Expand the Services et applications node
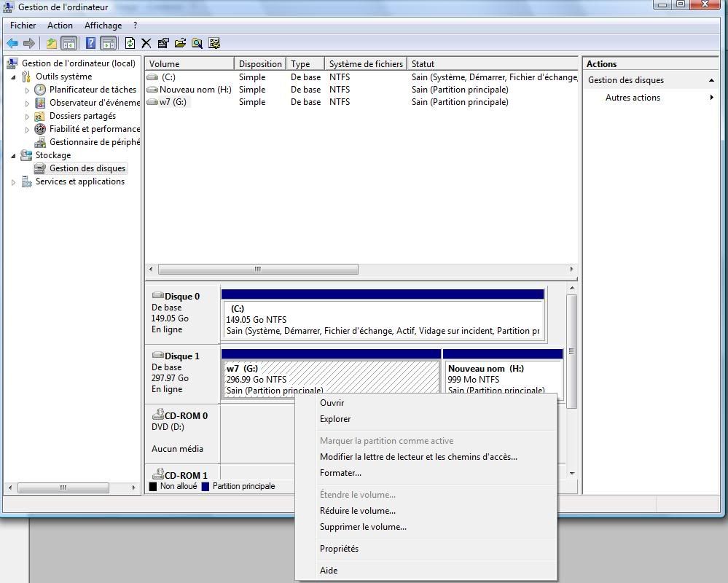 [x=14, y=182]
